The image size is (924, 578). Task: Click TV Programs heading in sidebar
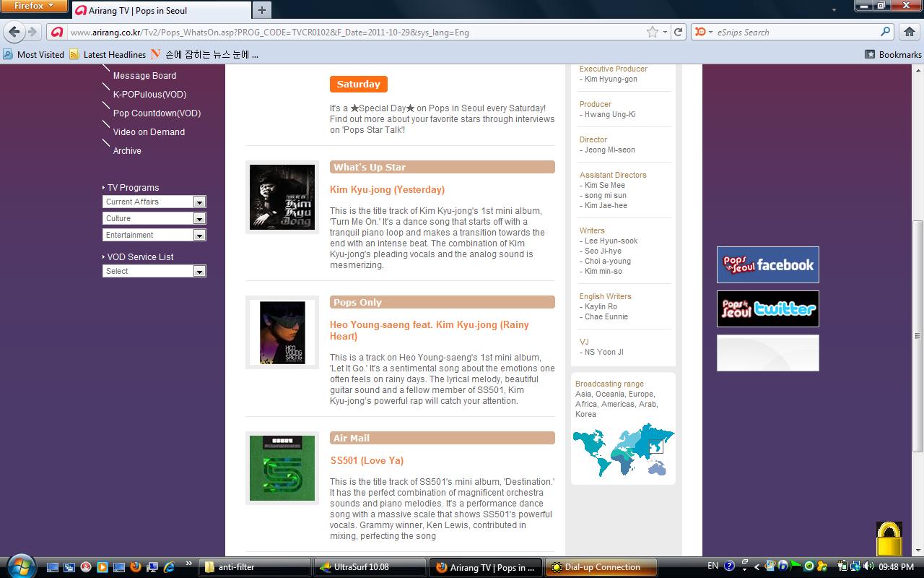tap(133, 187)
